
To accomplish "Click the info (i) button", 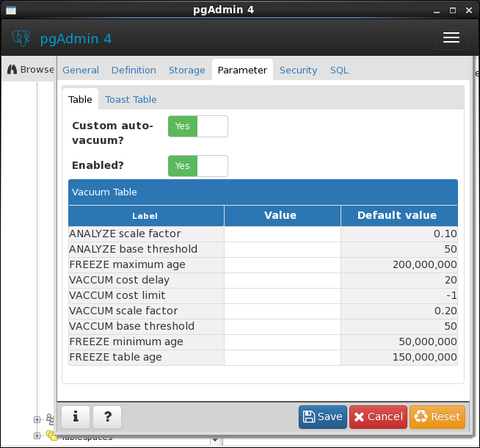I will coord(76,416).
